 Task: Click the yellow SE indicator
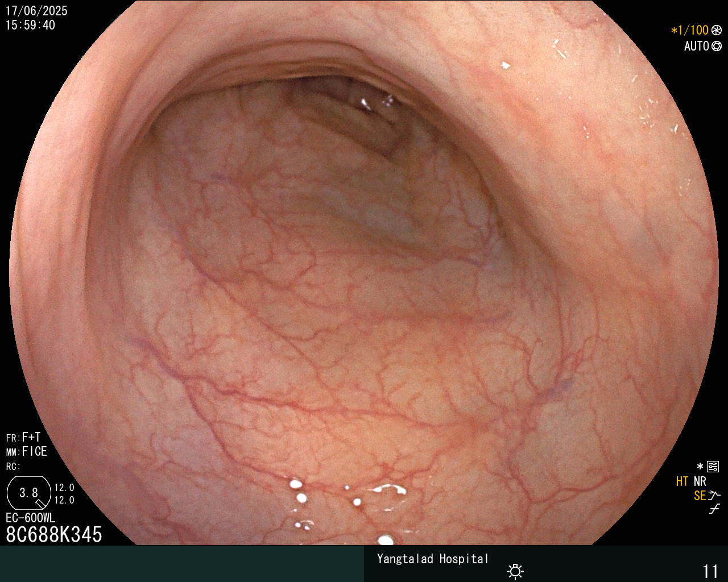[700, 496]
